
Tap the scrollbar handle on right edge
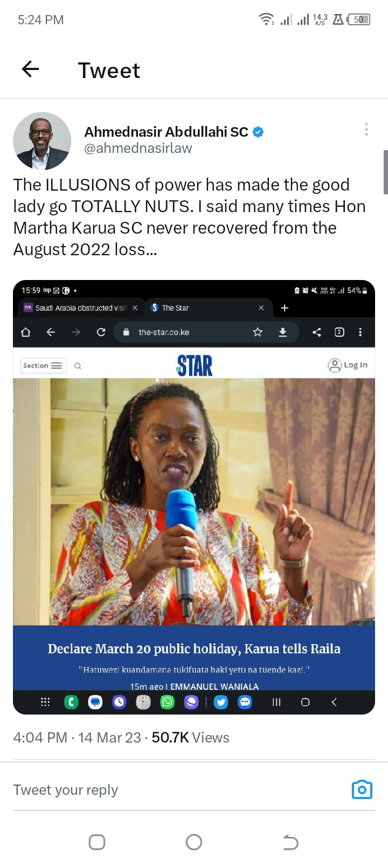386,172
